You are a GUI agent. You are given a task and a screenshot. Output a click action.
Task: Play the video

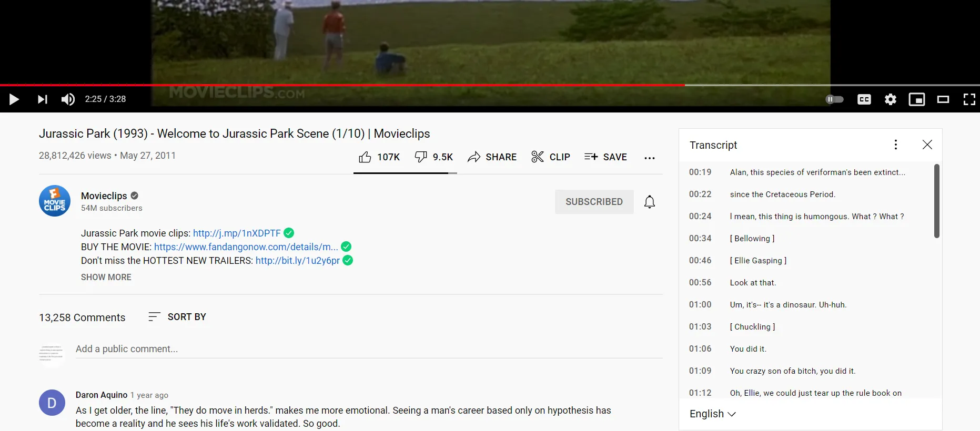point(14,99)
